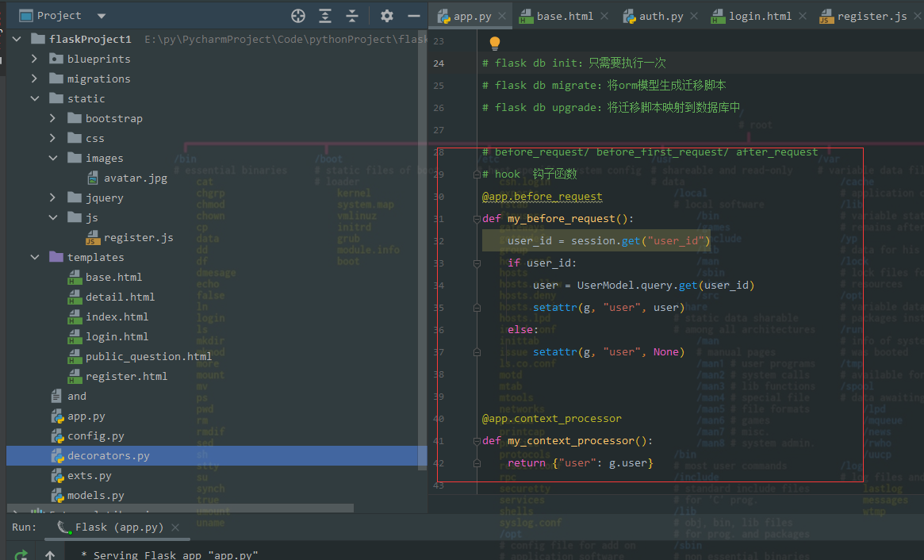Open detail.html in templates tree
This screenshot has height=560, width=924.
click(x=121, y=297)
